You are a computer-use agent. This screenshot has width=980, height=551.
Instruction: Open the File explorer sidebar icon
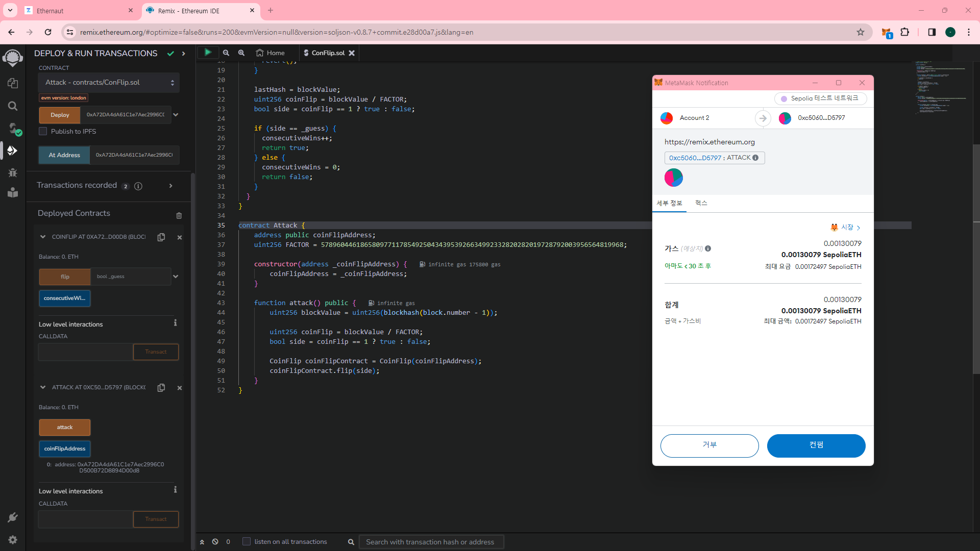click(13, 83)
